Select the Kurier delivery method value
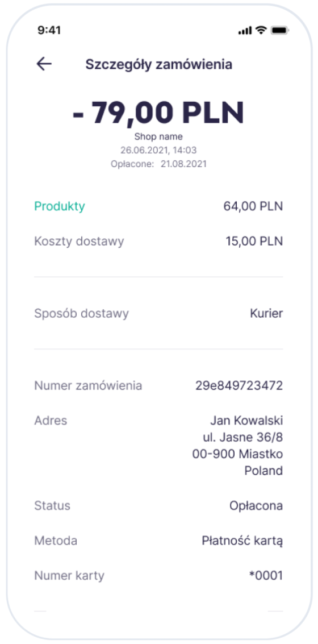The height and width of the screenshot is (644, 318). coord(267,314)
